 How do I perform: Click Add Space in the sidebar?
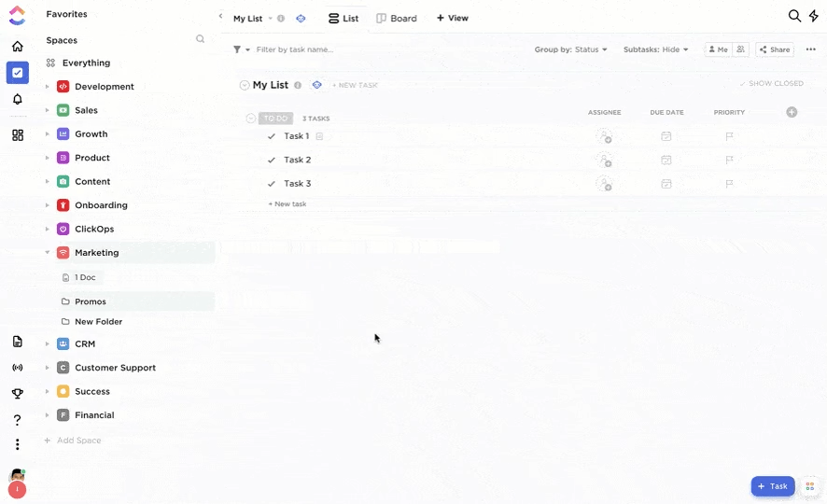pyautogui.click(x=73, y=441)
